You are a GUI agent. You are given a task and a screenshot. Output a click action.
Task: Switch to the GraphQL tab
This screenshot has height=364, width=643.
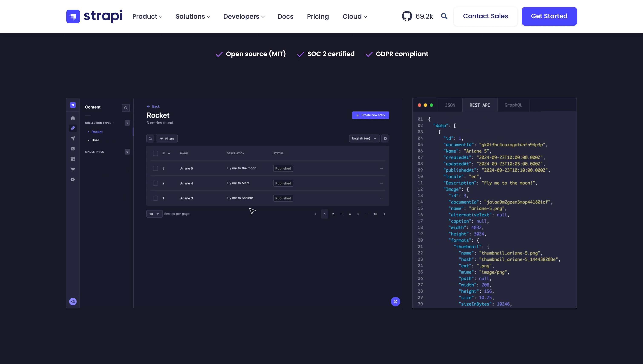tap(513, 105)
